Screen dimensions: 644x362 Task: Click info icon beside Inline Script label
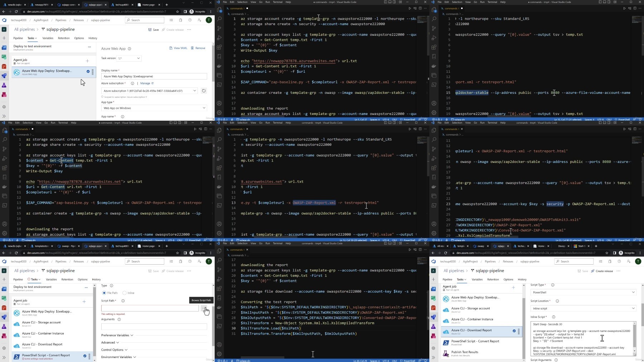pos(553,317)
